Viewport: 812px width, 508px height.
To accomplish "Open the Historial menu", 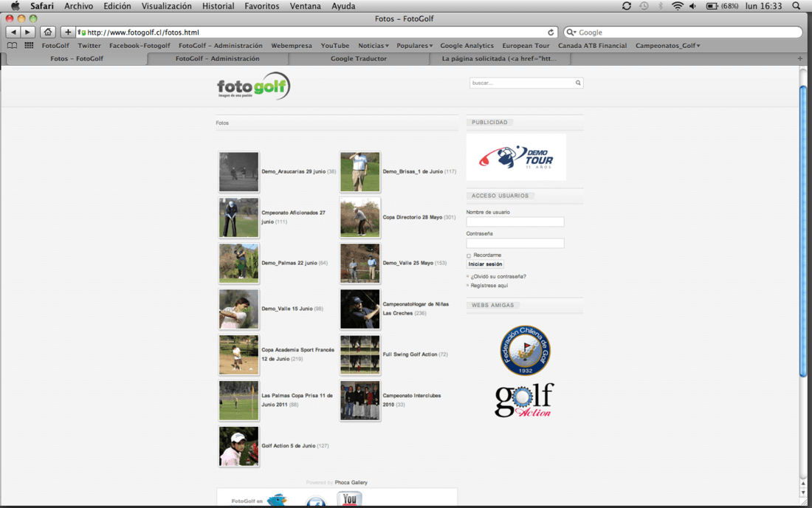I will click(x=218, y=6).
